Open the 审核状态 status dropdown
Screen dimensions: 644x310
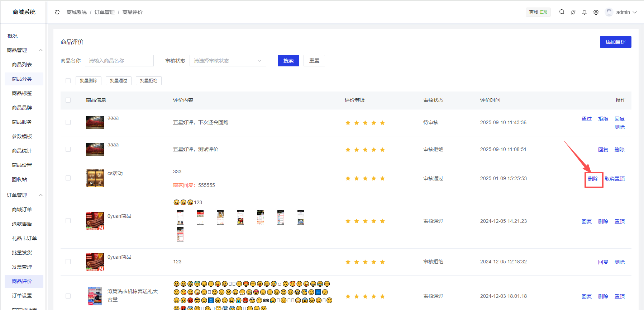pos(228,61)
